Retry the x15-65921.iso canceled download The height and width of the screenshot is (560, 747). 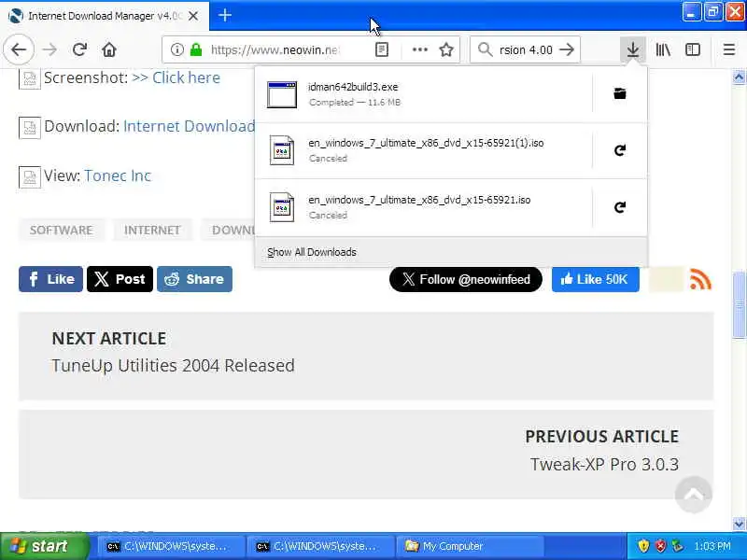[619, 207]
